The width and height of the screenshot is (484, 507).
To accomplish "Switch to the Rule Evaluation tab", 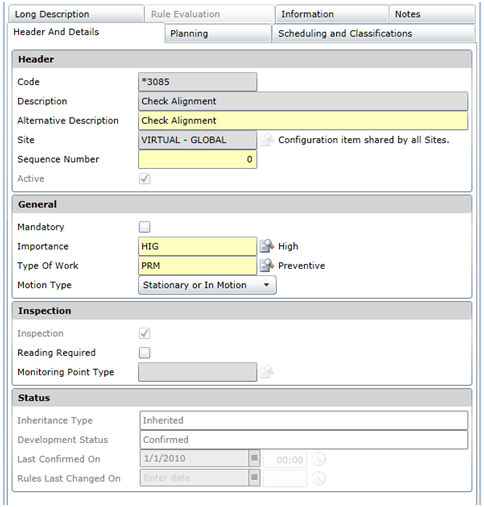I will 210,14.
